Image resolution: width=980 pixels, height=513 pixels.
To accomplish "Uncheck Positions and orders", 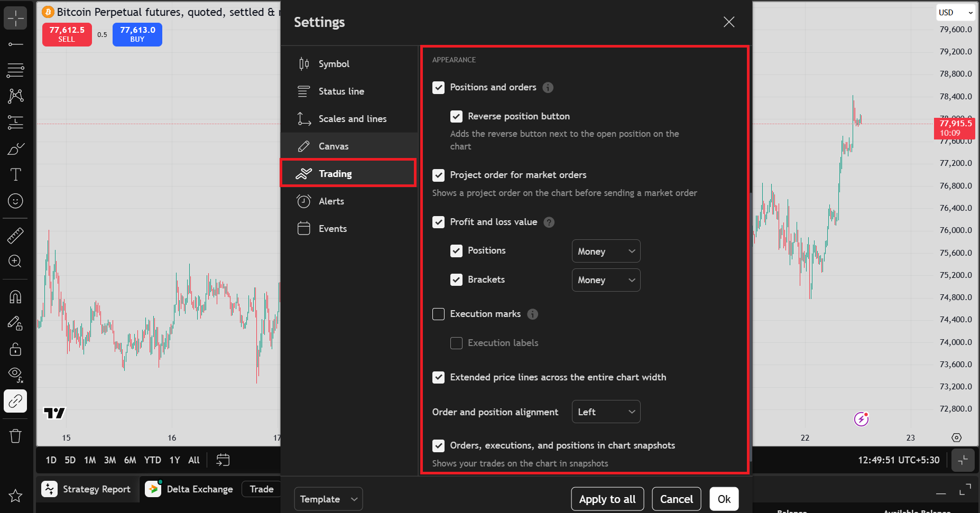I will pyautogui.click(x=438, y=88).
